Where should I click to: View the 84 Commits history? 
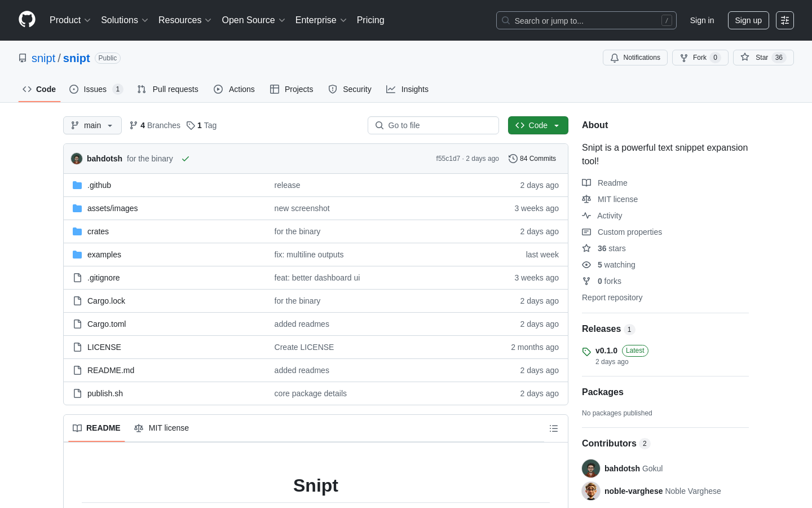(x=532, y=159)
